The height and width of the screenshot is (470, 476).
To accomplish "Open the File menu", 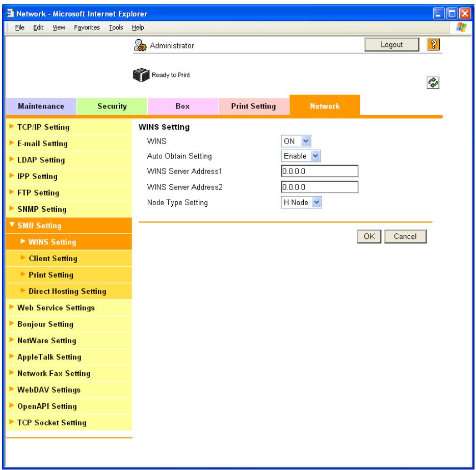I will (x=20, y=27).
